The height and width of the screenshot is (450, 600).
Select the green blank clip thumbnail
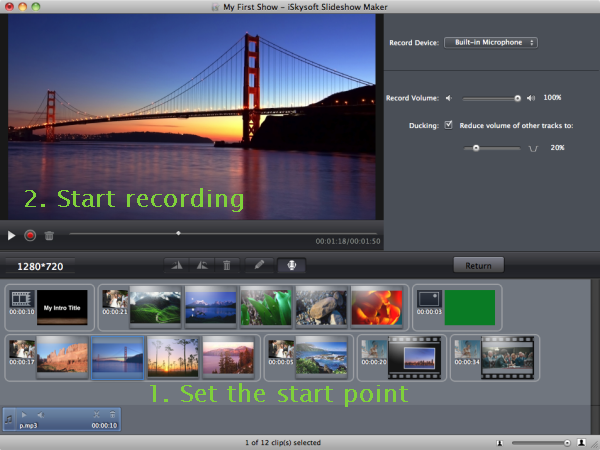(470, 308)
